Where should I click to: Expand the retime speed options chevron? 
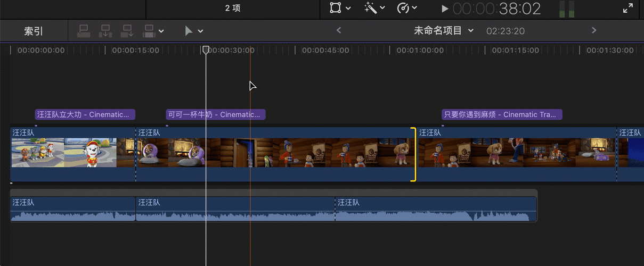point(414,9)
